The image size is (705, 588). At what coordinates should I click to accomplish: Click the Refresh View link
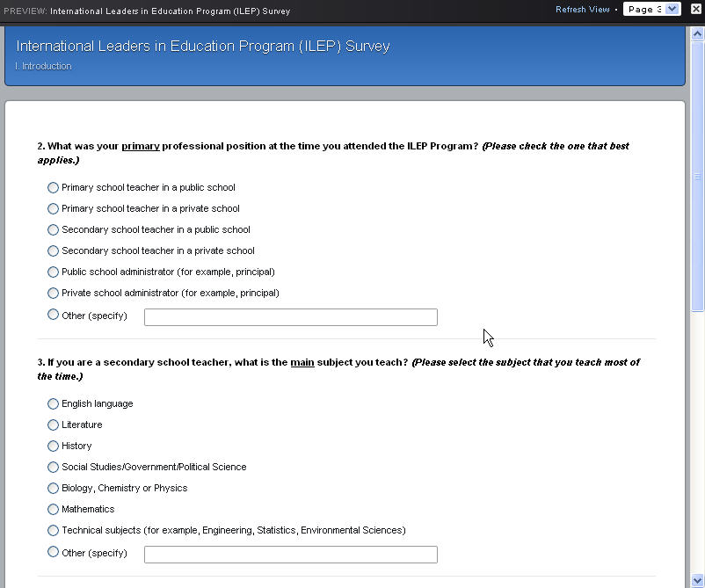coord(582,10)
